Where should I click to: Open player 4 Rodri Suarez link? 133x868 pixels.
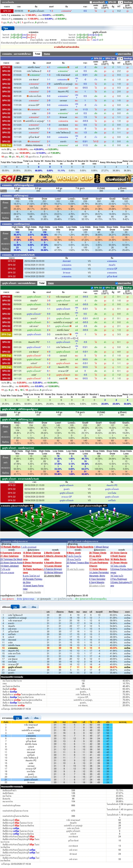coord(119,556)
